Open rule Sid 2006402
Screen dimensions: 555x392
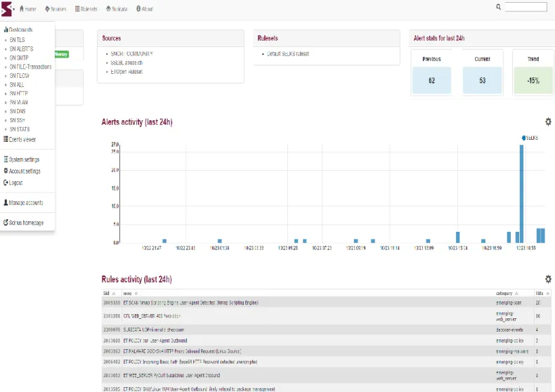pyautogui.click(x=112, y=362)
